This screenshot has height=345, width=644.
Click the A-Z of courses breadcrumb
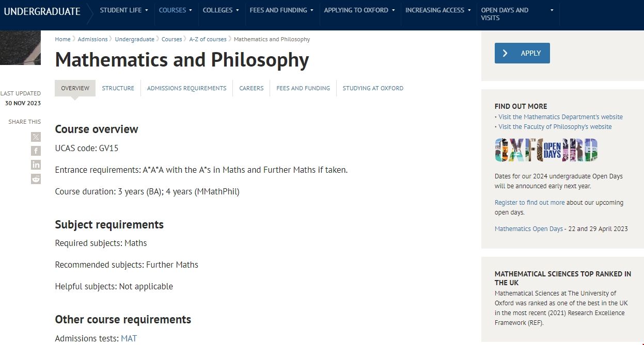click(208, 39)
